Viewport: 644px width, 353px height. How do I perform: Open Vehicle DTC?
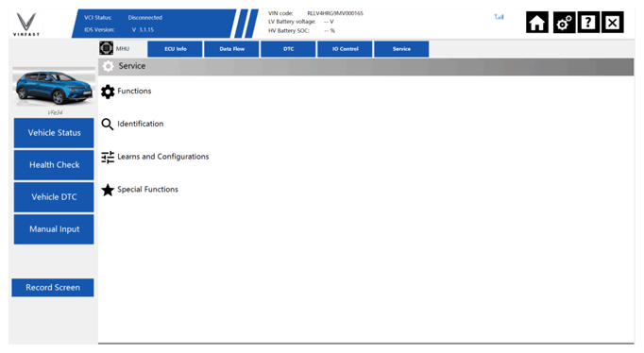click(54, 197)
